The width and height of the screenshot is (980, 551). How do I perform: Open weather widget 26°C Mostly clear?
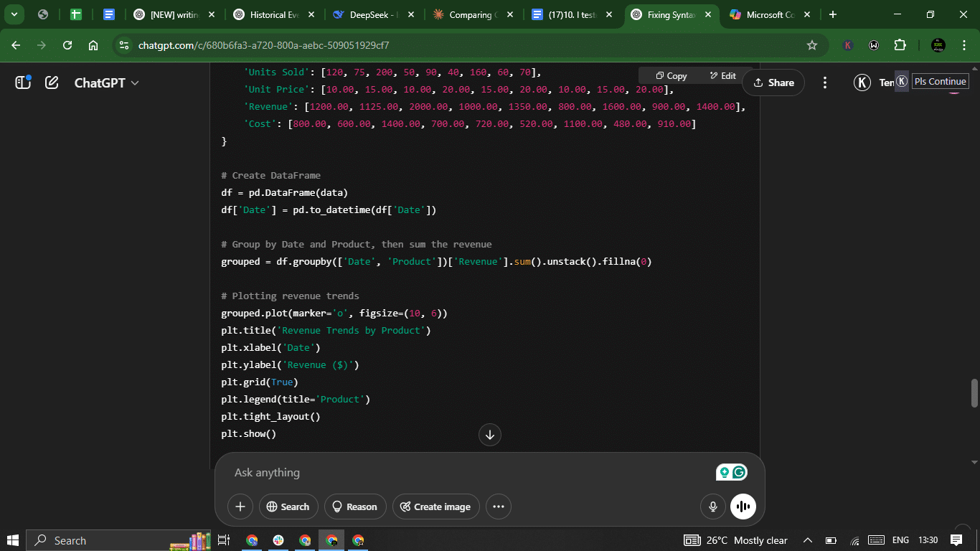point(736,540)
